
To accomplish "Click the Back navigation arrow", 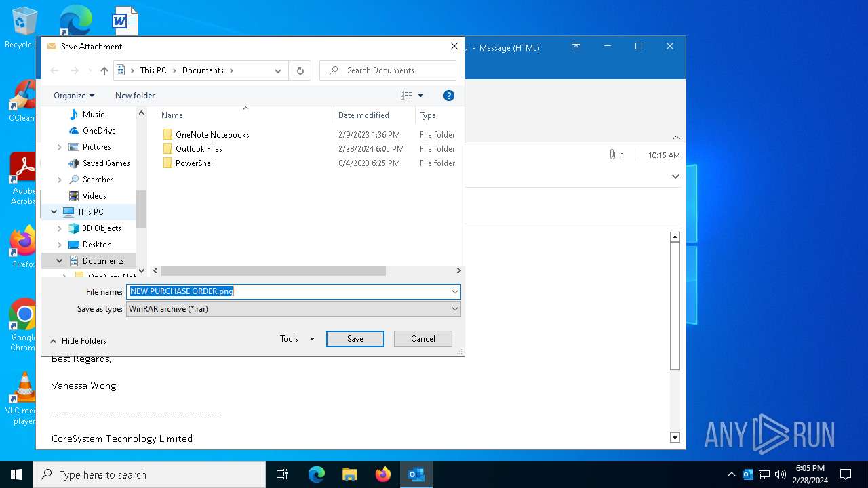I will tap(55, 70).
